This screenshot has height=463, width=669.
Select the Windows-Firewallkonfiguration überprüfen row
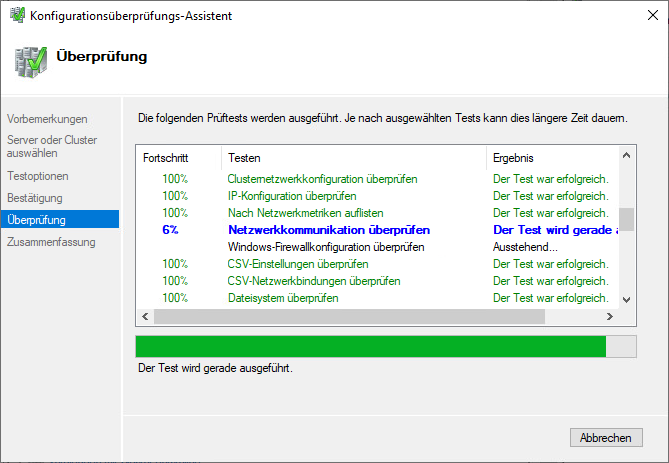[326, 246]
